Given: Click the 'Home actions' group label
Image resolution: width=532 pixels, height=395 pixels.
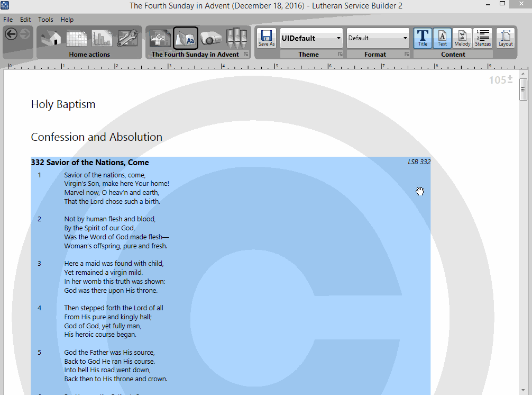Looking at the screenshot, I should 89,55.
